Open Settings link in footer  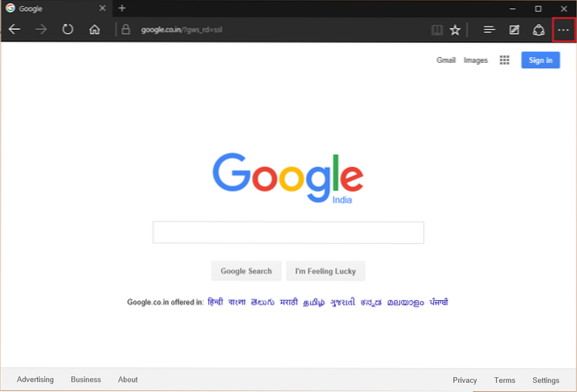point(546,380)
